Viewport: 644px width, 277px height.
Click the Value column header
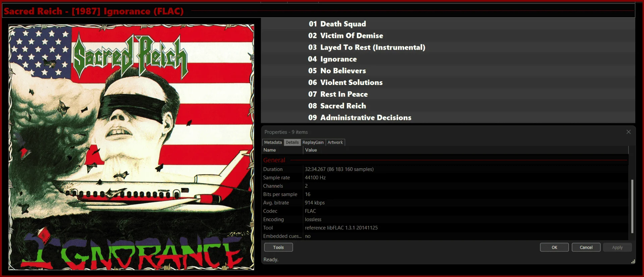coord(466,150)
